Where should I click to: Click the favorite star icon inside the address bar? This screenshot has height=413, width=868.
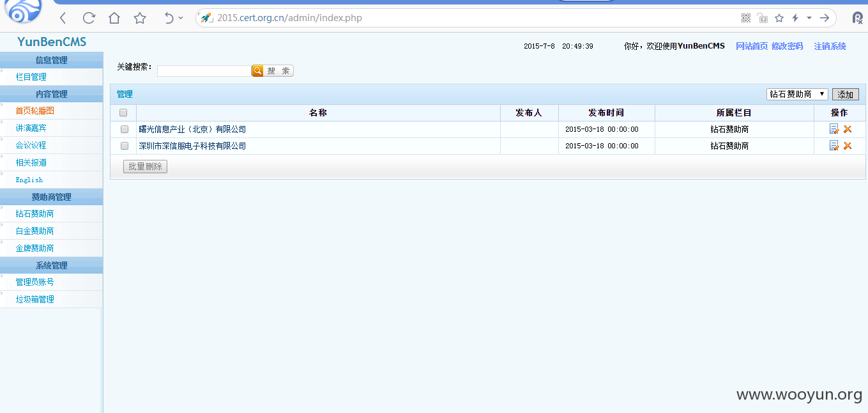click(779, 18)
